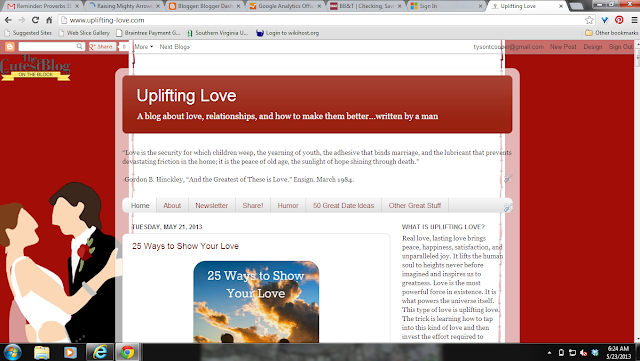Click the gmail account address in the navbar
Screen dimensions: 640x361
(509, 47)
